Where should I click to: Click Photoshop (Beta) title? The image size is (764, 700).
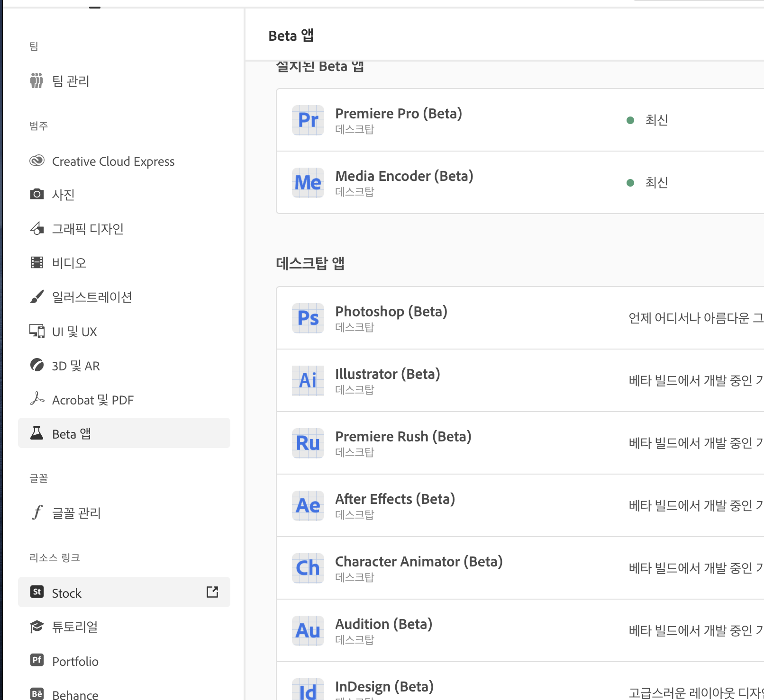tap(391, 312)
